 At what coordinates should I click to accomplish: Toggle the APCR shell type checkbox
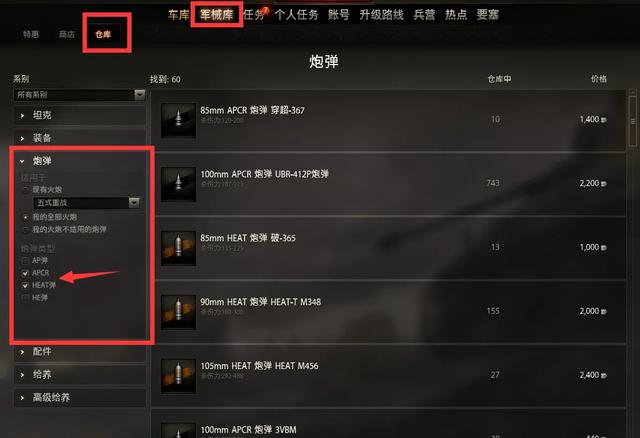(x=25, y=273)
